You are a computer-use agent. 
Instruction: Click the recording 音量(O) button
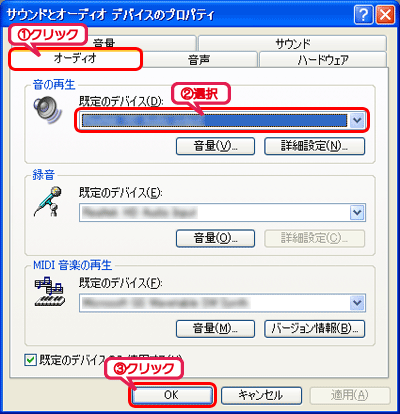tap(215, 238)
